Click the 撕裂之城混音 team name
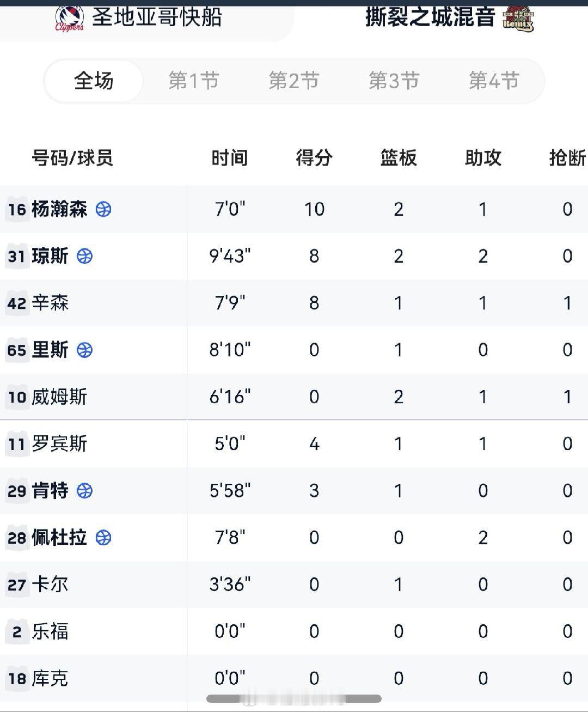This screenshot has width=588, height=712. [429, 16]
